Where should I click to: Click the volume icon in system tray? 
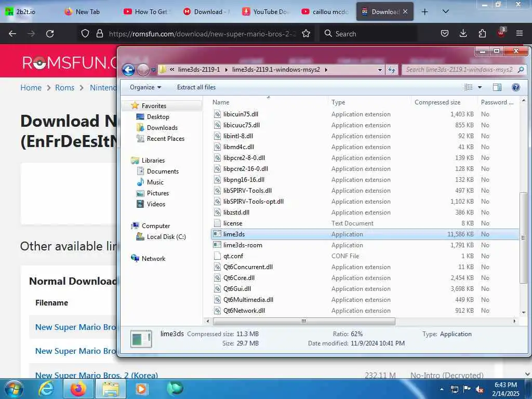(x=480, y=389)
